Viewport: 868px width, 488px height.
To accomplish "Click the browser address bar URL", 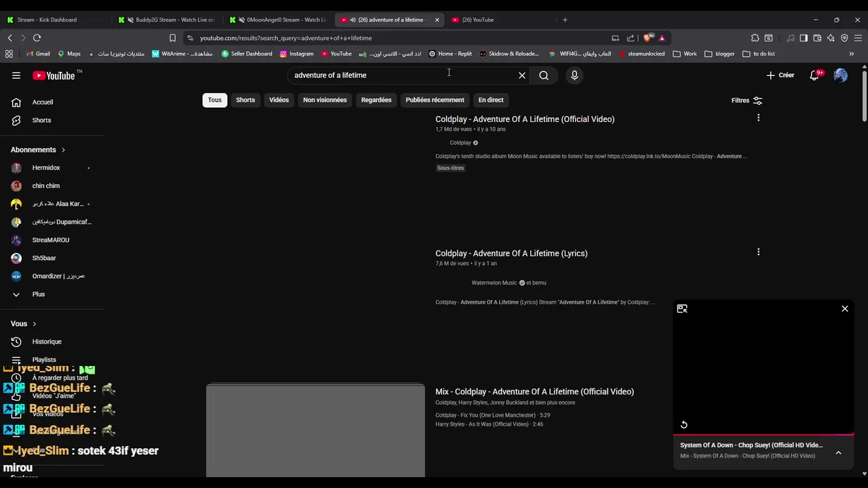I will pyautogui.click(x=285, y=38).
